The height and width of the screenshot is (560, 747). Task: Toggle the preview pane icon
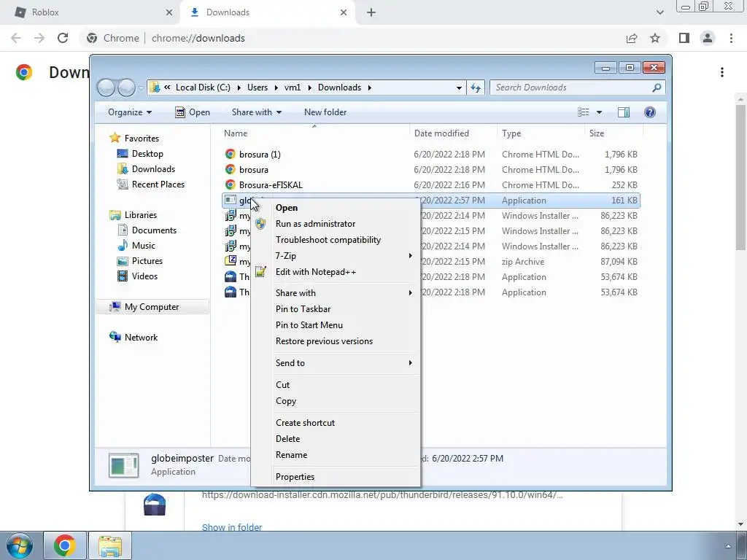coord(624,112)
